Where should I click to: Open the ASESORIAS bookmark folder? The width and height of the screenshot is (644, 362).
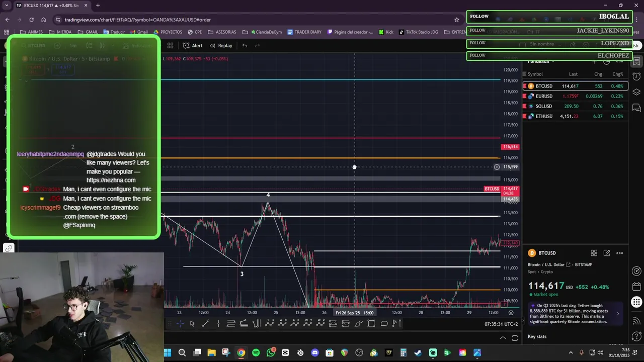[221, 32]
